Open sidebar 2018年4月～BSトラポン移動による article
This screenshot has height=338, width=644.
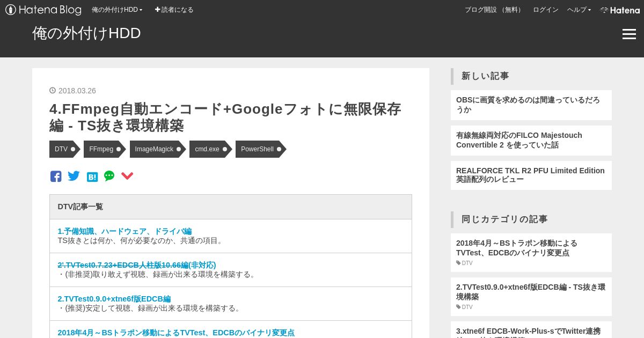(x=517, y=248)
